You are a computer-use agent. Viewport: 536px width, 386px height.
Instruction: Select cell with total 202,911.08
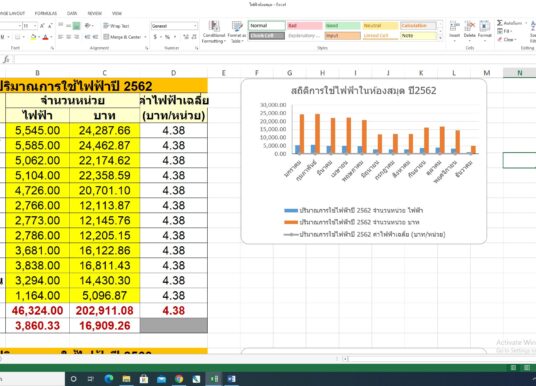[x=105, y=310]
